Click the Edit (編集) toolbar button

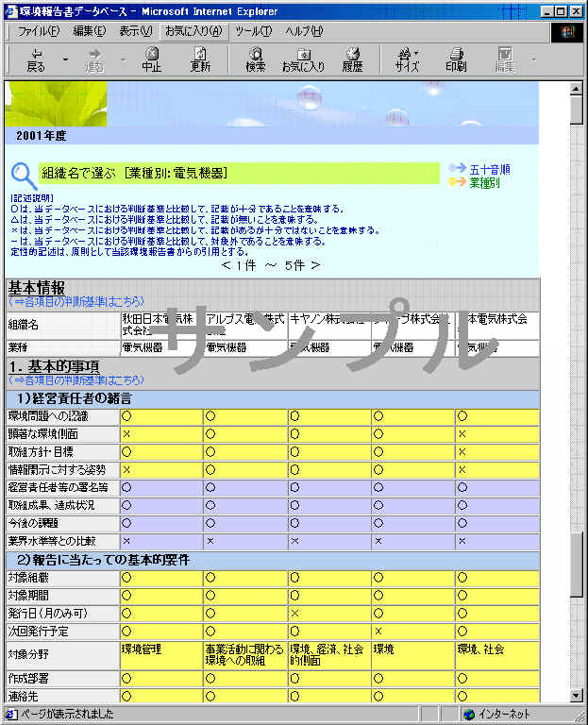[x=505, y=60]
